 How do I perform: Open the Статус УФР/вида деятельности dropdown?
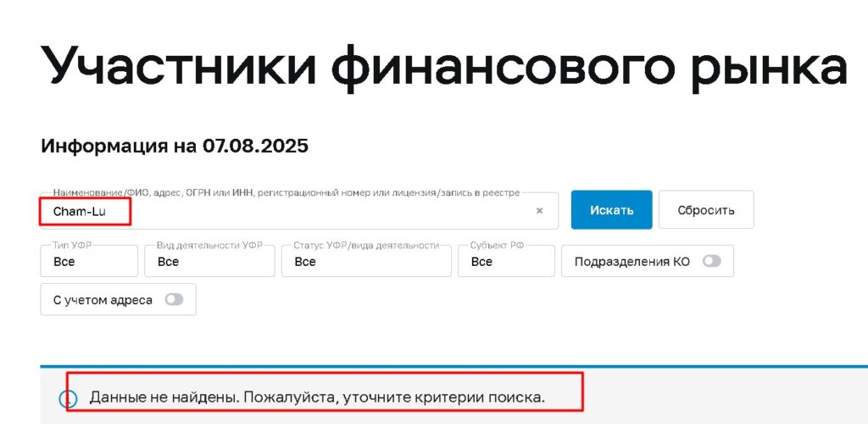(366, 261)
